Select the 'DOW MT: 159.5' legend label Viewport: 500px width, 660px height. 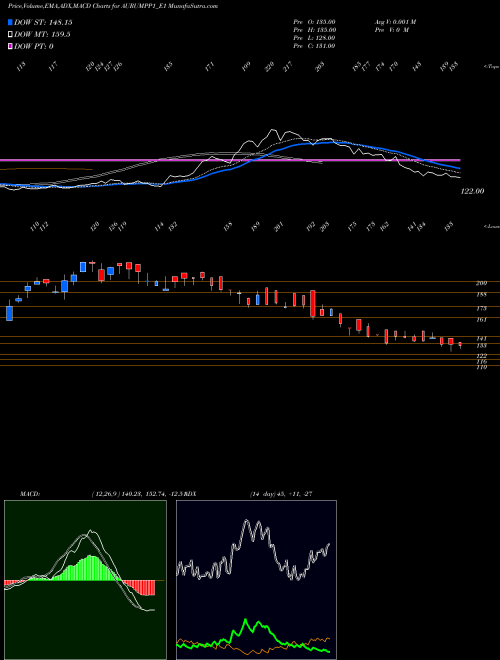pos(42,35)
